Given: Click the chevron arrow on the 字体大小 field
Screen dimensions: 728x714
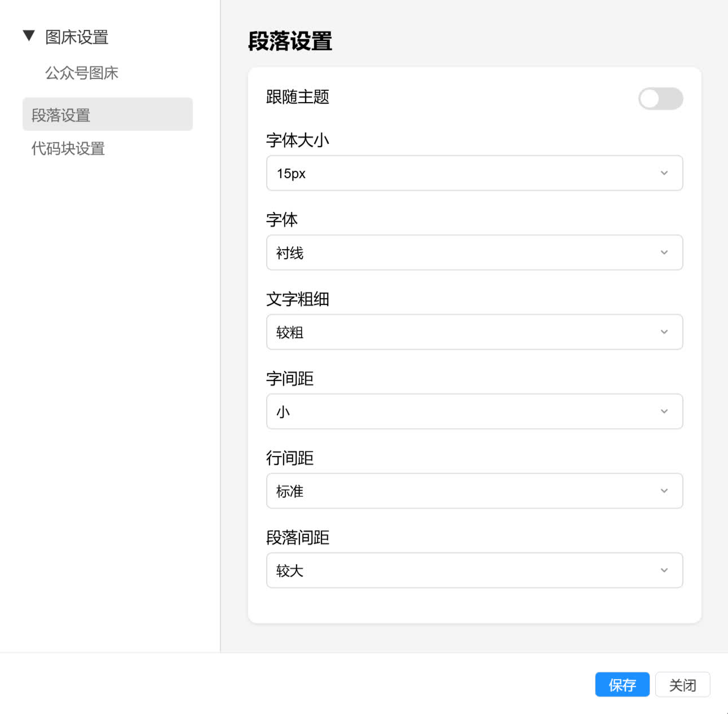Looking at the screenshot, I should (664, 173).
